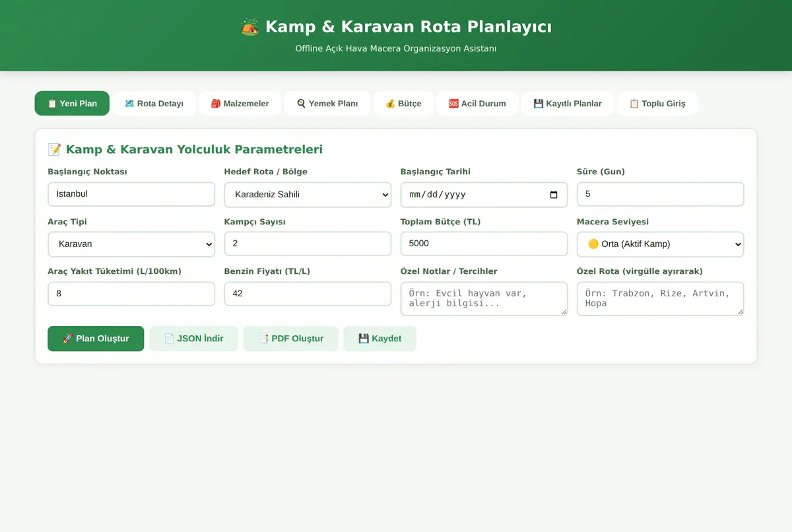Select the Süre (Gun) input

660,194
